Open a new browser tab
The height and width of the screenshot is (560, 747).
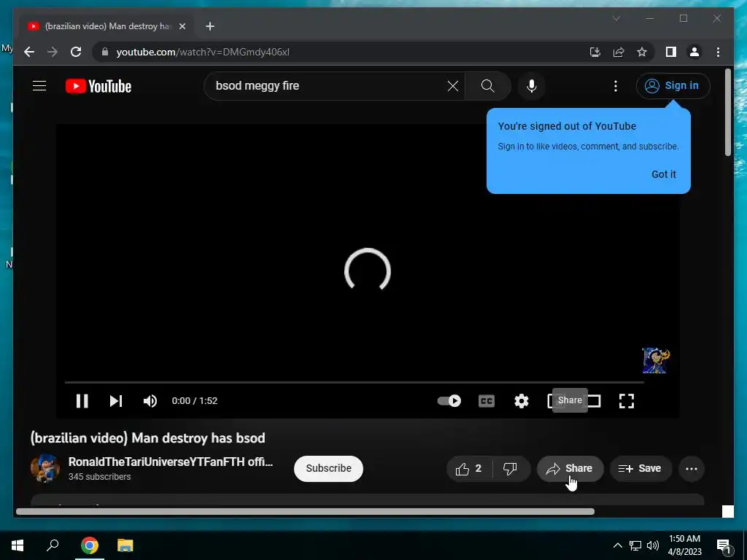(210, 26)
